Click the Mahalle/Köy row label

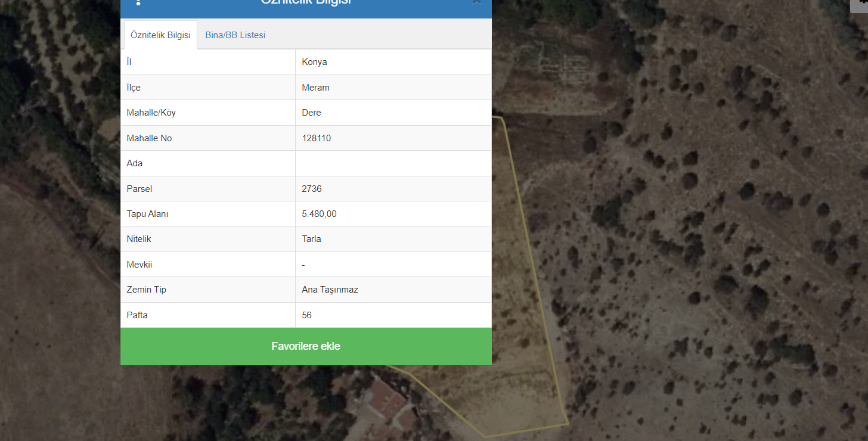coord(151,113)
